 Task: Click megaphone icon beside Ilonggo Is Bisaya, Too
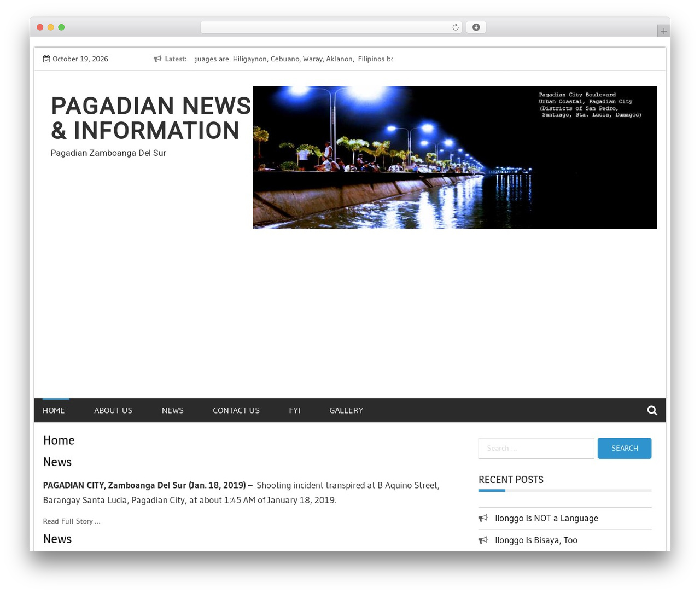(483, 540)
